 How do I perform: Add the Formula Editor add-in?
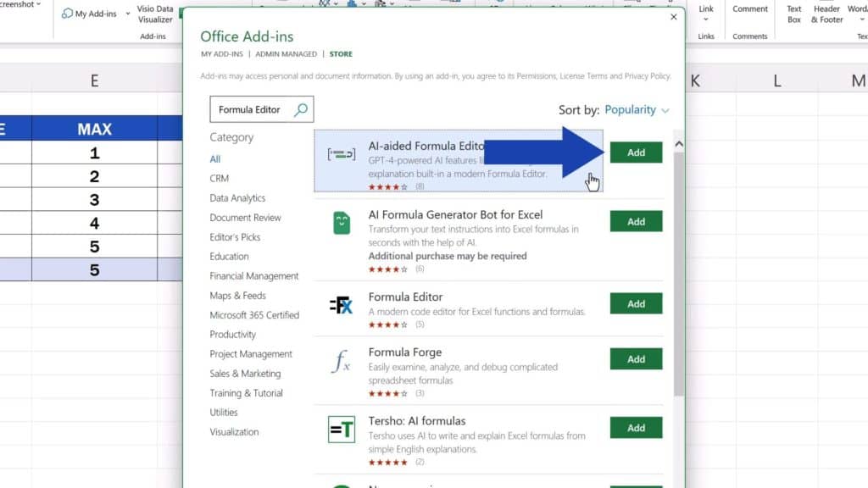(636, 304)
